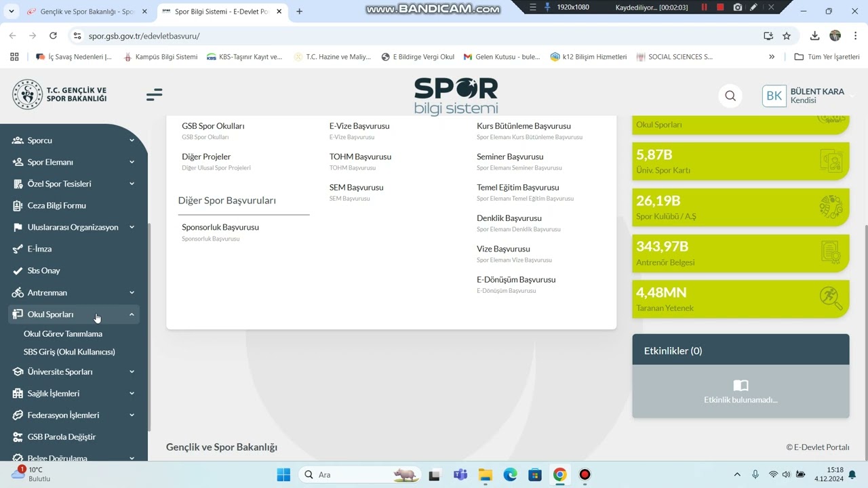Click the Antrenör Belgesi card icon
This screenshot has height=488, width=868.
831,253
